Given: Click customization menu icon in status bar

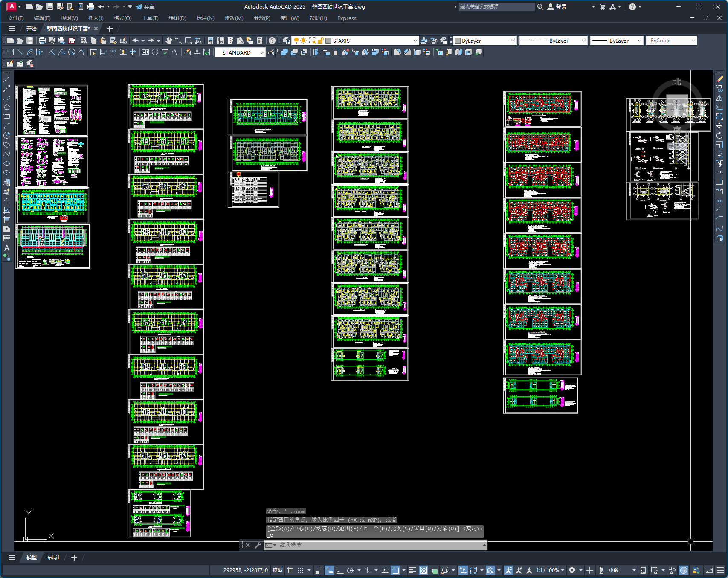Looking at the screenshot, I should 720,570.
